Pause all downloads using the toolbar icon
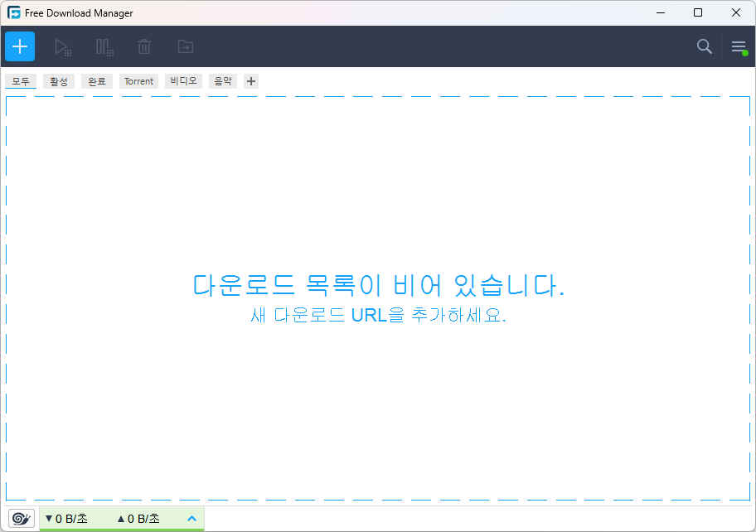Screen dimensions: 756x532 (104, 47)
